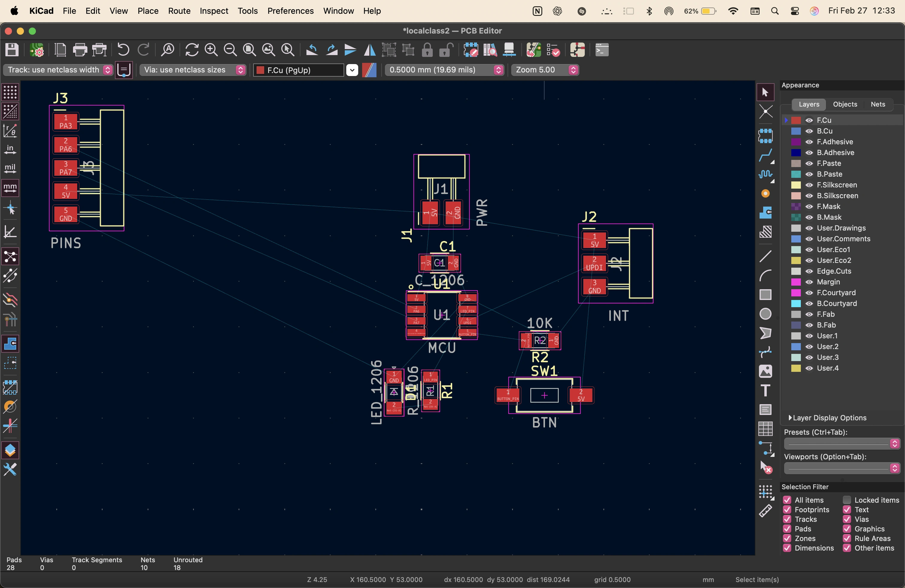Toggle millimeters unit button
The height and width of the screenshot is (588, 905).
10,187
